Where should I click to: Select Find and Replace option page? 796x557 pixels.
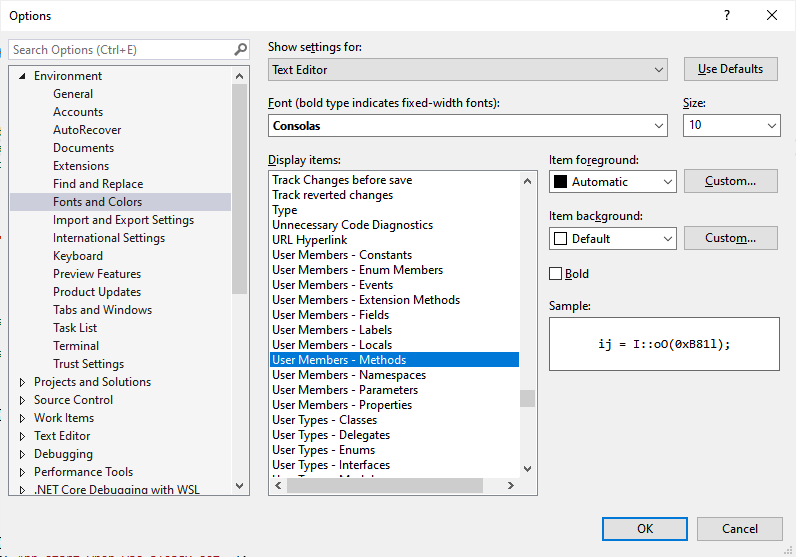(98, 184)
